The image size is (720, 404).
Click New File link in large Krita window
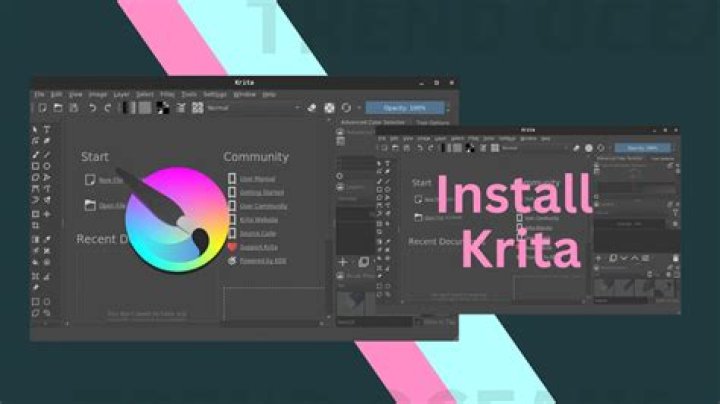click(111, 180)
